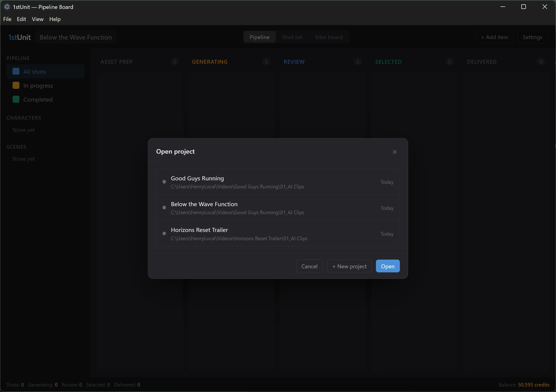
Task: Click the DELIVERED count badge
Action: [x=541, y=62]
